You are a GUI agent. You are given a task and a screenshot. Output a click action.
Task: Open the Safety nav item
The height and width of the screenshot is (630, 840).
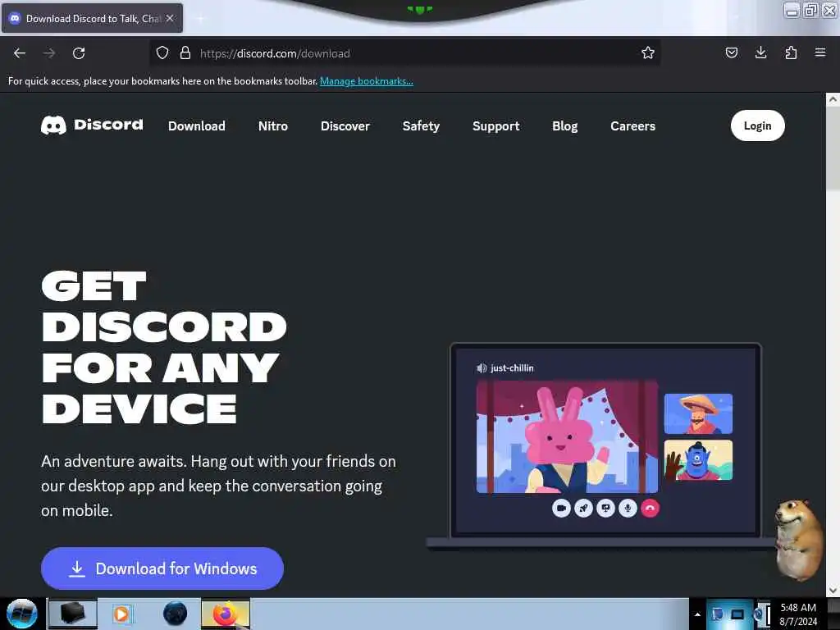[421, 126]
